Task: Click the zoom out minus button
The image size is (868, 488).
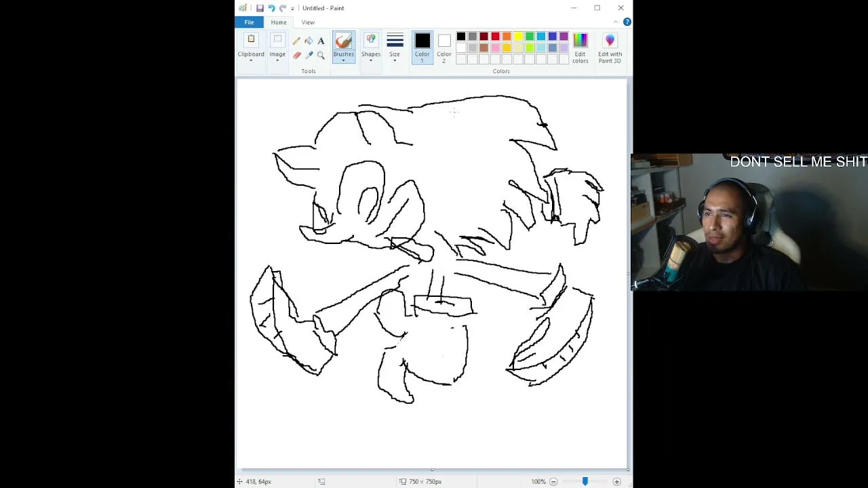Action: (553, 481)
